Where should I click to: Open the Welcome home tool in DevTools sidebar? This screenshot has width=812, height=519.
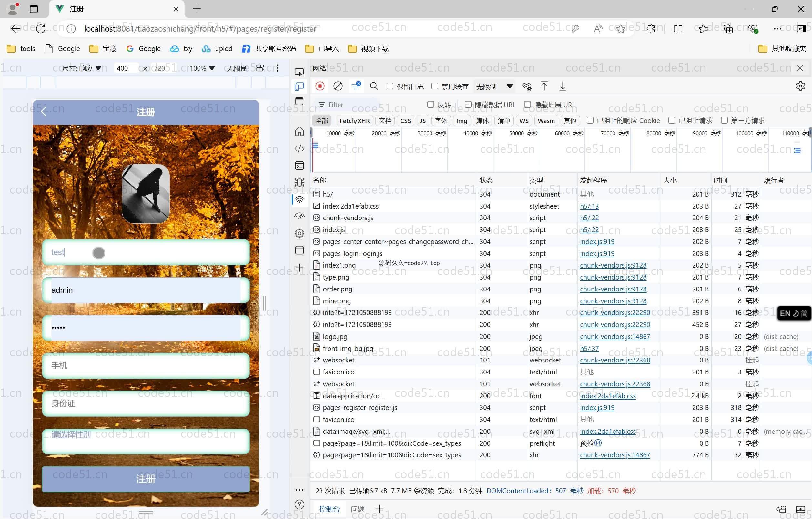pyautogui.click(x=299, y=131)
